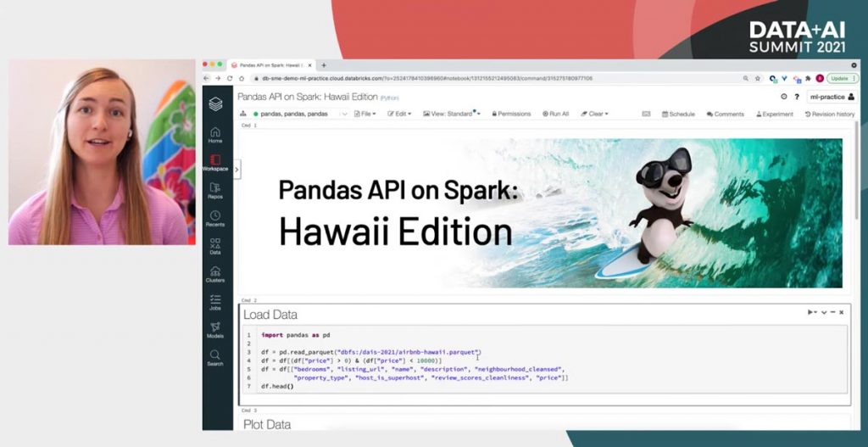Open Revision history

pos(830,114)
